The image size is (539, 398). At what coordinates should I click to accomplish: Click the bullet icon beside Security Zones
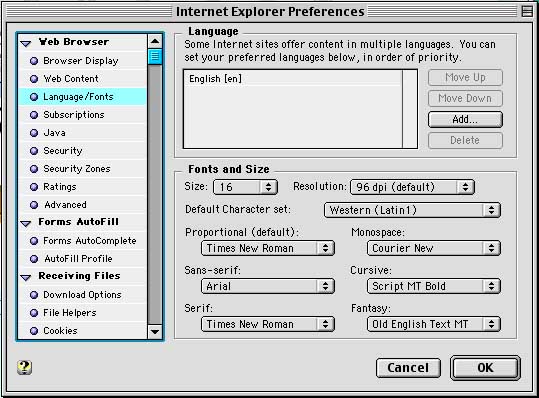pyautogui.click(x=34, y=169)
